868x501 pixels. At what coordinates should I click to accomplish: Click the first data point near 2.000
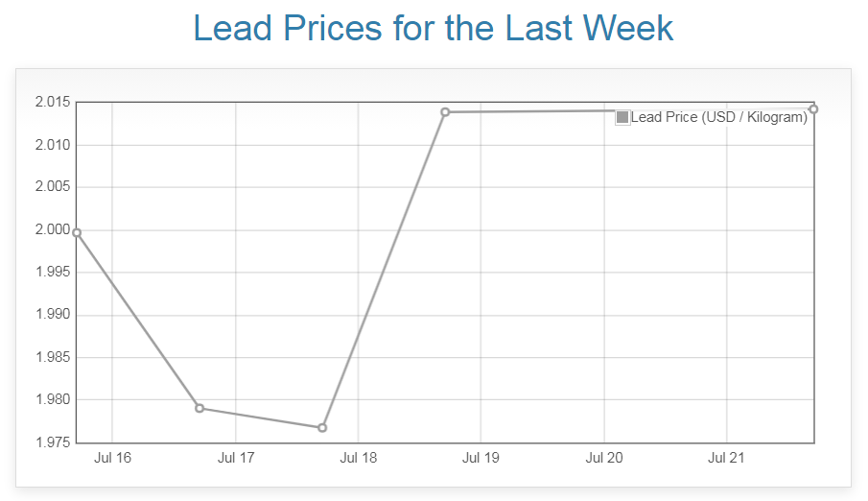(77, 232)
